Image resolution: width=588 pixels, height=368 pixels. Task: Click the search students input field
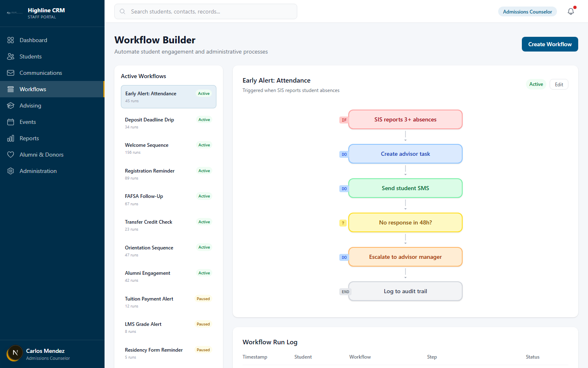pyautogui.click(x=205, y=11)
